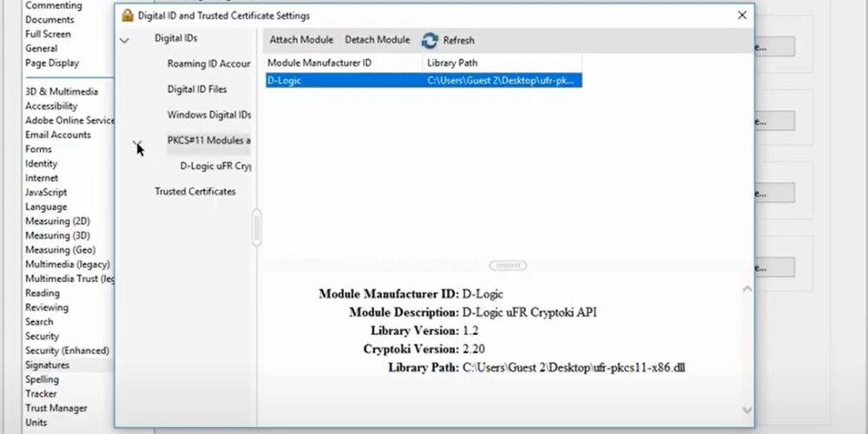868x434 pixels.
Task: Select Accessibility category in Preferences
Action: pos(51,106)
